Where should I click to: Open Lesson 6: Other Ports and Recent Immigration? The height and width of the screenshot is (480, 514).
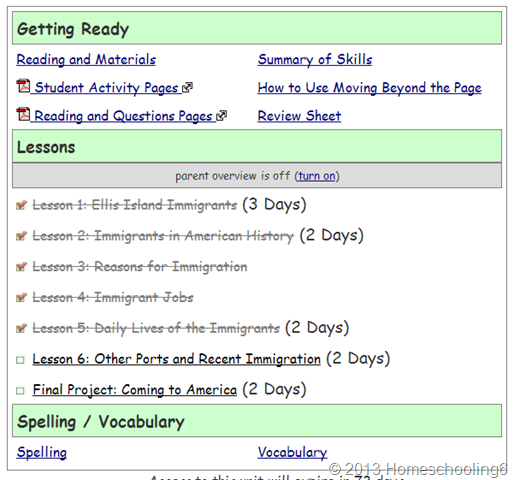(x=176, y=359)
